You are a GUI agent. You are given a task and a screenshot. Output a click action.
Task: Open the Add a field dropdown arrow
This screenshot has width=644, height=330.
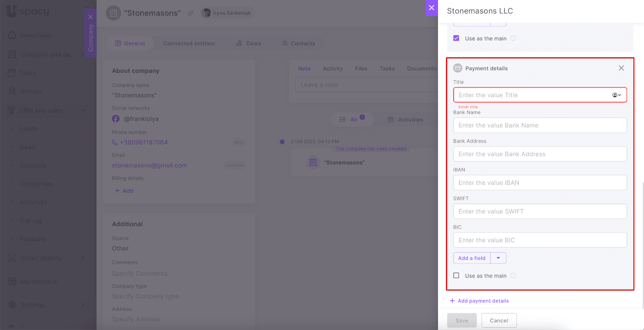click(498, 258)
